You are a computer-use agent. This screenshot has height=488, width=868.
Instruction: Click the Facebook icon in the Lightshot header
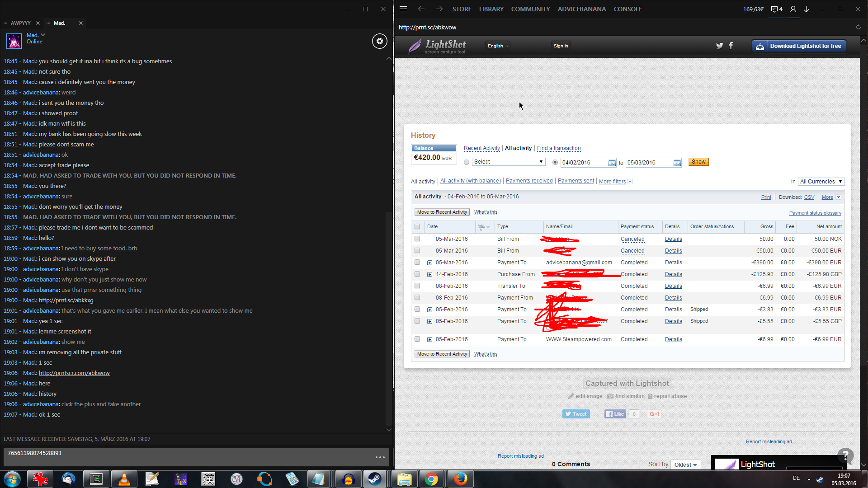pyautogui.click(x=731, y=46)
